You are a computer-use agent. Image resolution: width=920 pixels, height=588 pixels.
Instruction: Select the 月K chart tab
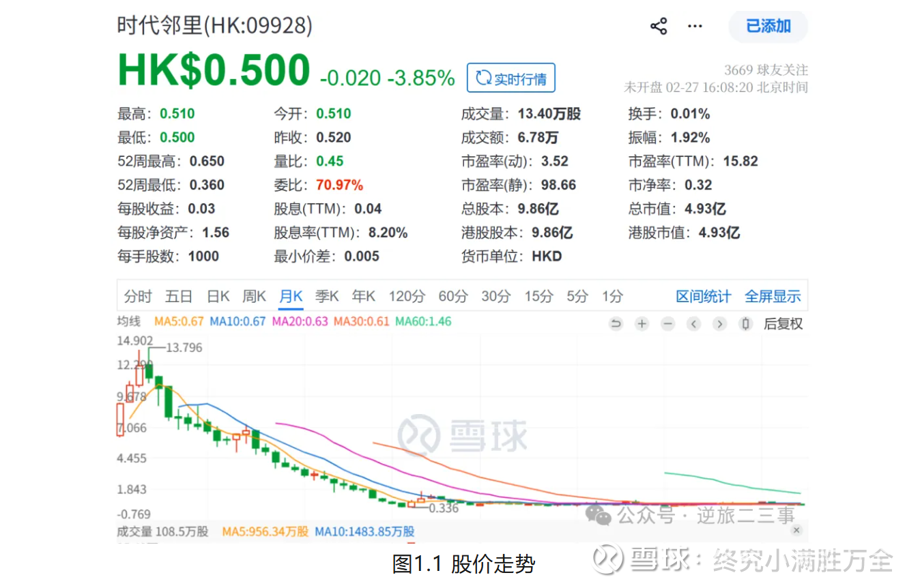tap(291, 296)
